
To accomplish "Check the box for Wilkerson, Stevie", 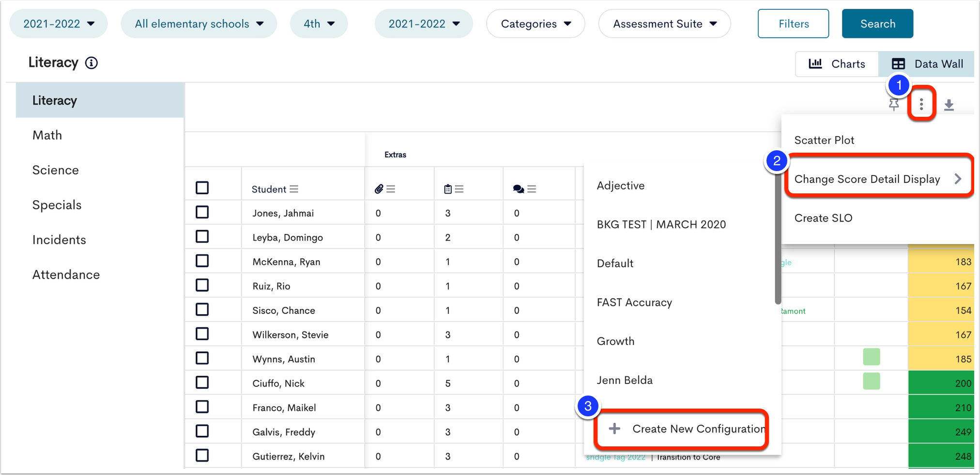I will pyautogui.click(x=202, y=334).
